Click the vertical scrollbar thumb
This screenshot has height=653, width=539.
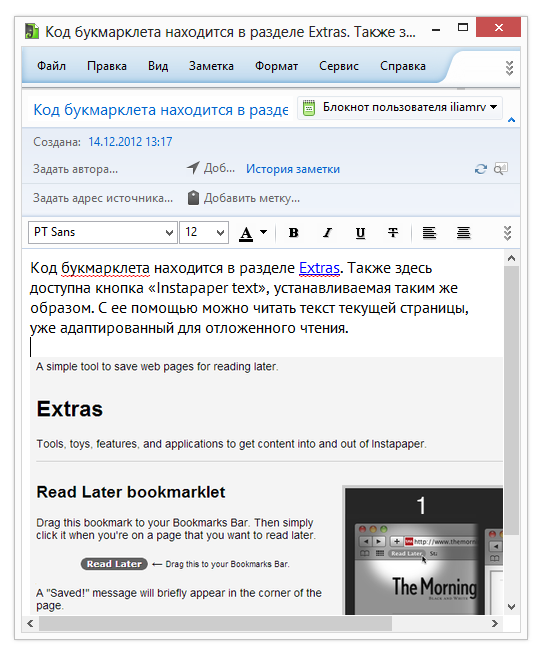click(512, 401)
